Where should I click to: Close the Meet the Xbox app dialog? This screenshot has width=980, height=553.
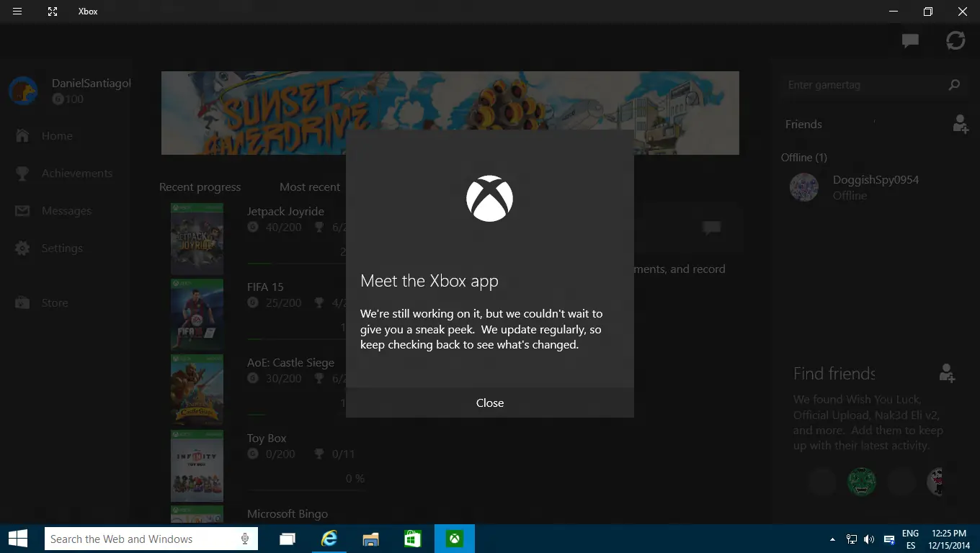pyautogui.click(x=489, y=403)
